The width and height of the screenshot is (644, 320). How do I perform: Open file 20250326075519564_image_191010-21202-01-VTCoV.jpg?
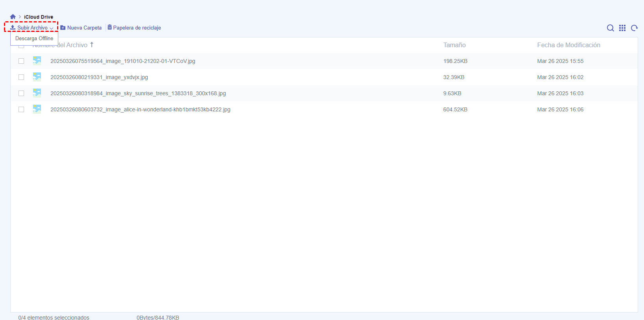(123, 61)
